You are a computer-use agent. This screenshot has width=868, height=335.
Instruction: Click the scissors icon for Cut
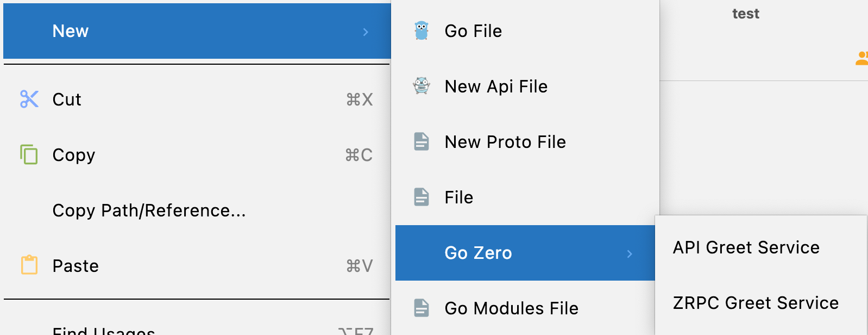pos(29,99)
